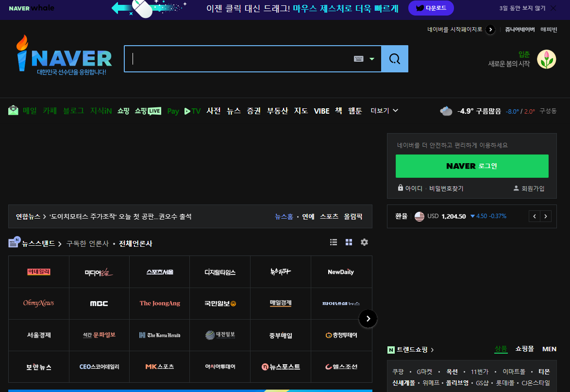
Task: Open 사전 dictionary menu
Action: click(214, 111)
